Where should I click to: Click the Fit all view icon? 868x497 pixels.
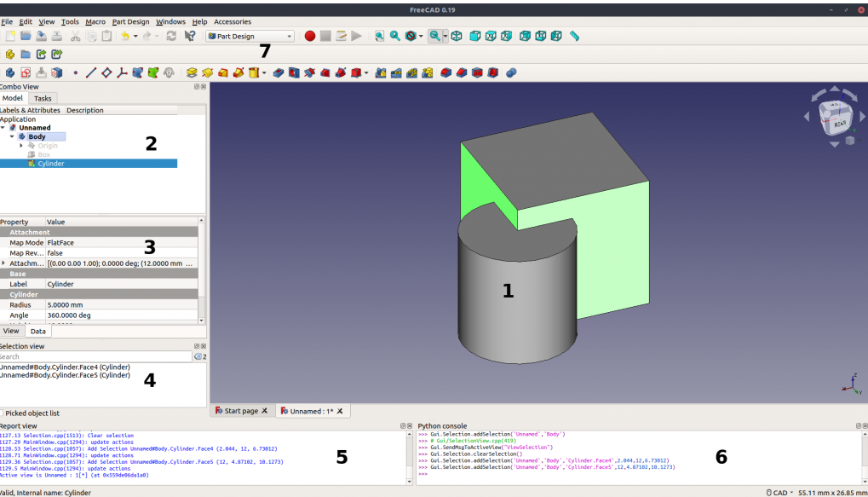point(379,36)
